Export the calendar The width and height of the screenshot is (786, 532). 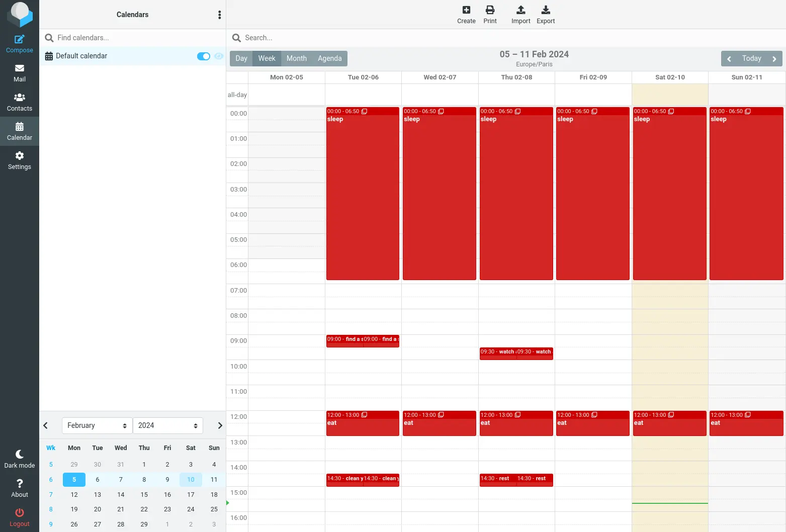pyautogui.click(x=546, y=14)
